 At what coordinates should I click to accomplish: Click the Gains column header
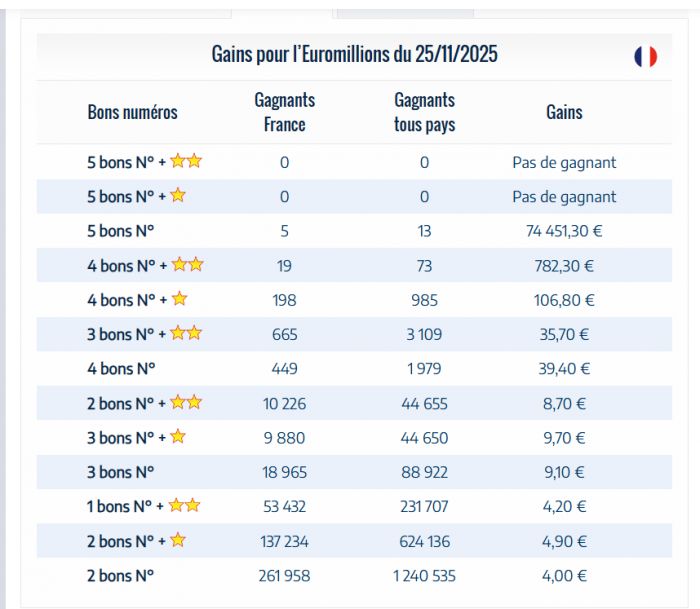tap(564, 112)
